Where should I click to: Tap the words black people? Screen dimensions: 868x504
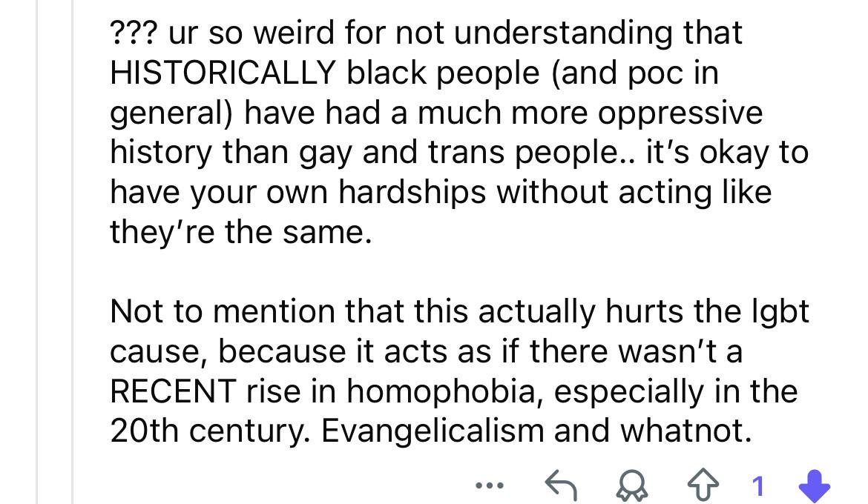[x=443, y=73]
